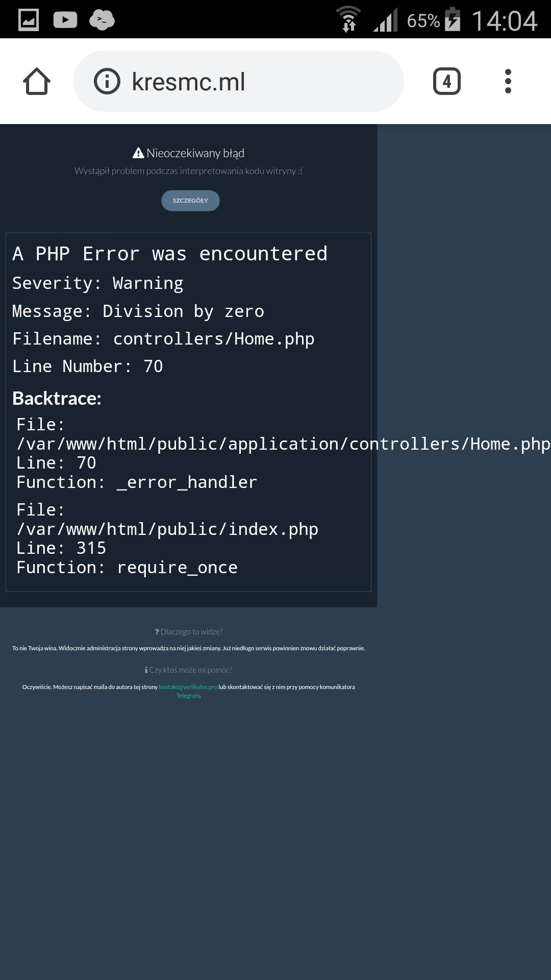Tap the Wi-Fi status icon
Screen dimensions: 551x980
click(349, 19)
